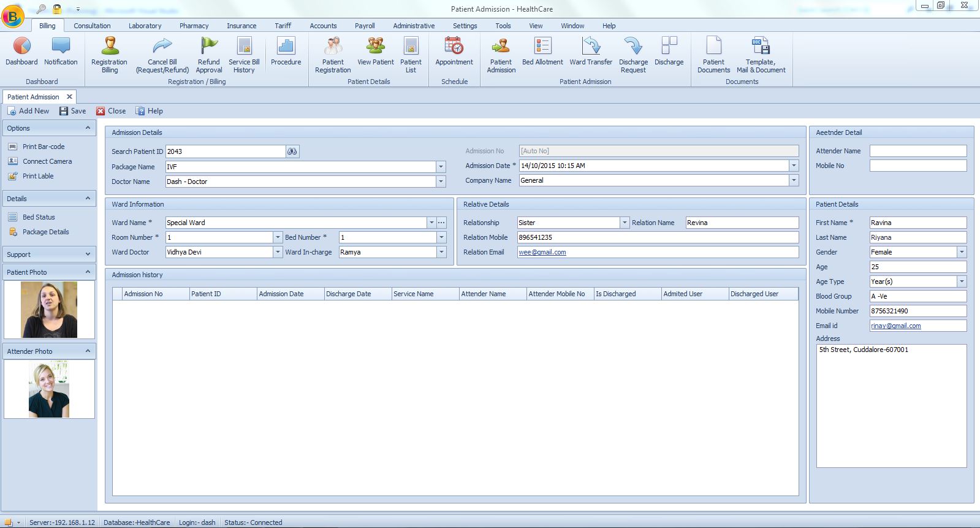The height and width of the screenshot is (528, 980).
Task: Close the Patient Admission document tab
Action: [x=69, y=96]
